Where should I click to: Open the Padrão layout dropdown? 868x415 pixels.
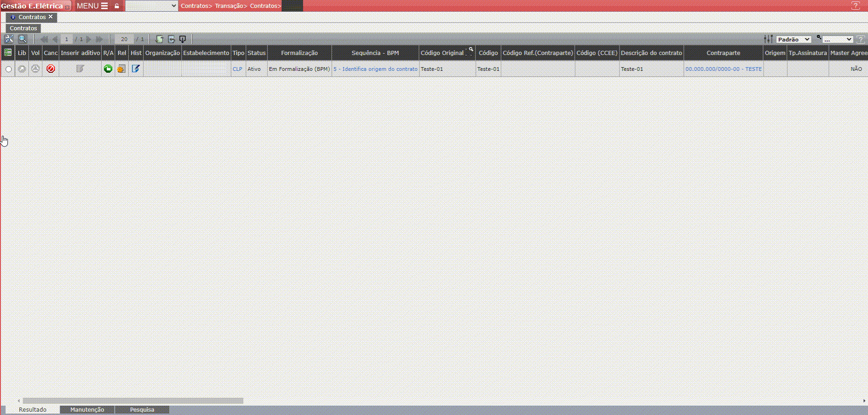coord(793,40)
